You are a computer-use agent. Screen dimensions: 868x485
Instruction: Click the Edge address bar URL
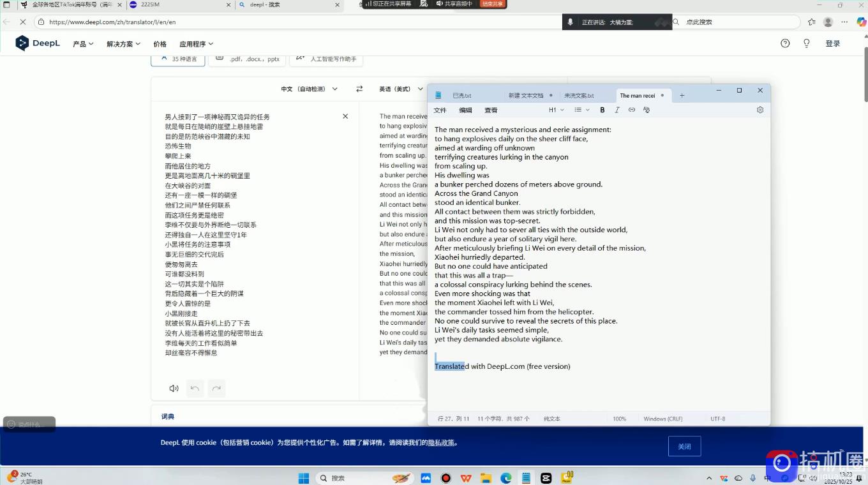112,22
